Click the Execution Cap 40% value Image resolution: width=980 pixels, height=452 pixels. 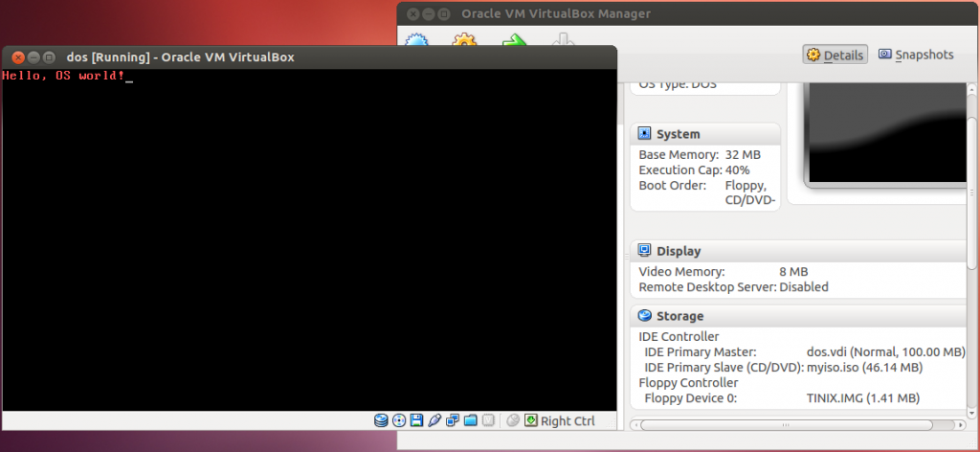coord(738,170)
